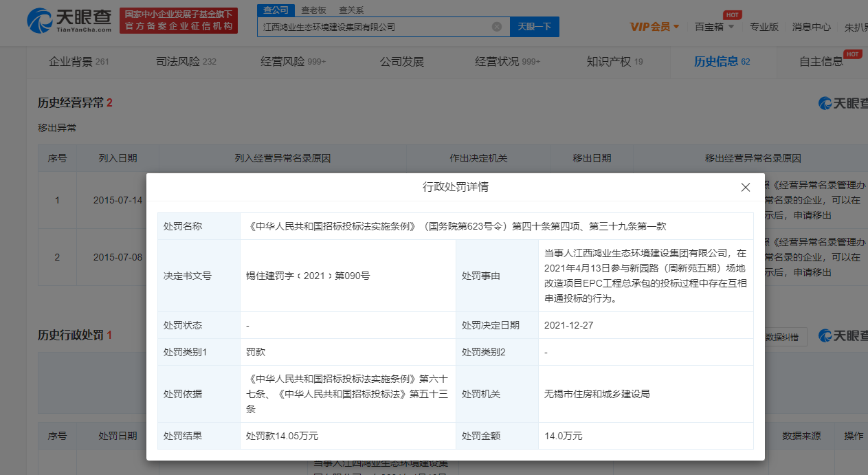Viewport: 868px width, 475px height.
Task: Click the 操作 column header
Action: [854, 436]
